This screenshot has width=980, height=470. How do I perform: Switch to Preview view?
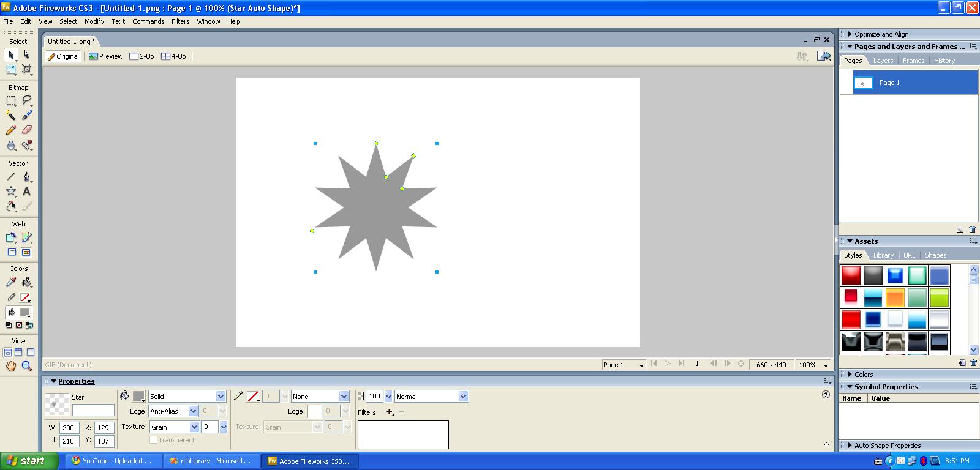106,56
